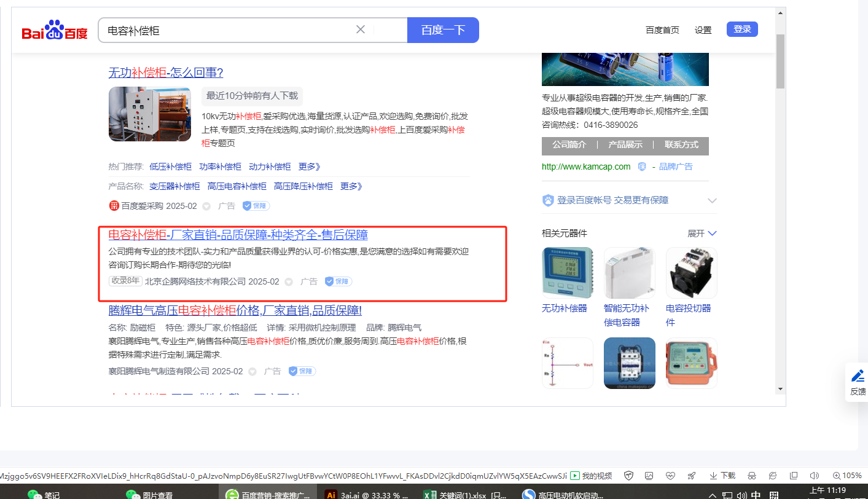Open product name 高压电容补偿柜

click(x=237, y=186)
